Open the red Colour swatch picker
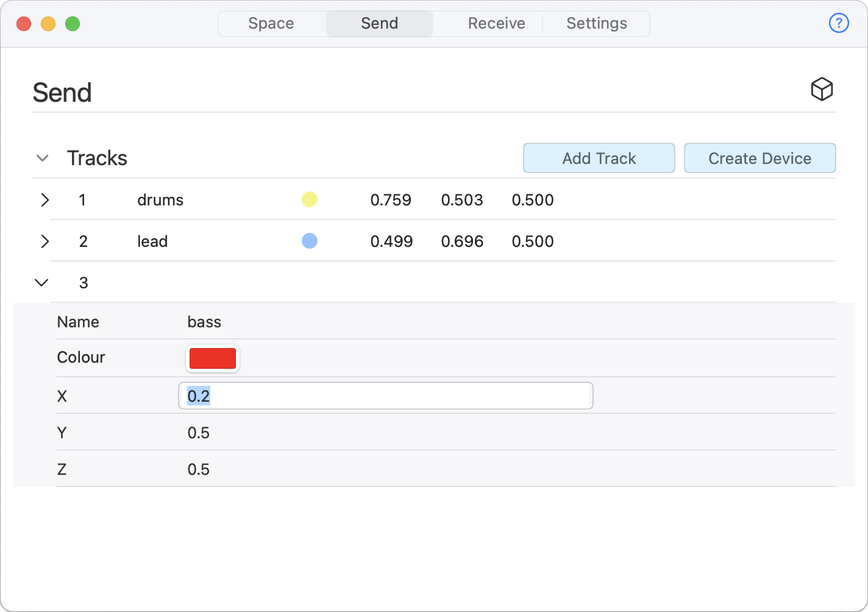This screenshot has width=868, height=612. click(x=212, y=358)
